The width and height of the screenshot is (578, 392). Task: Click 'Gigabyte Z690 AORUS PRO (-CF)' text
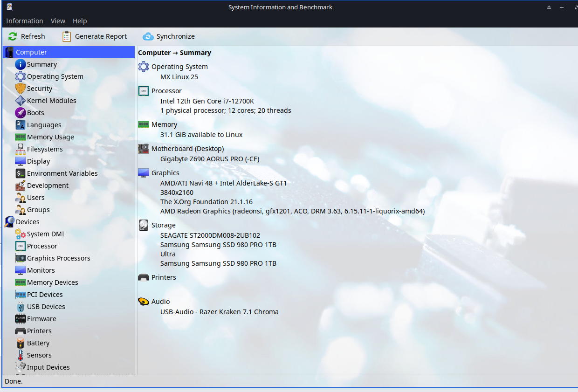point(210,159)
